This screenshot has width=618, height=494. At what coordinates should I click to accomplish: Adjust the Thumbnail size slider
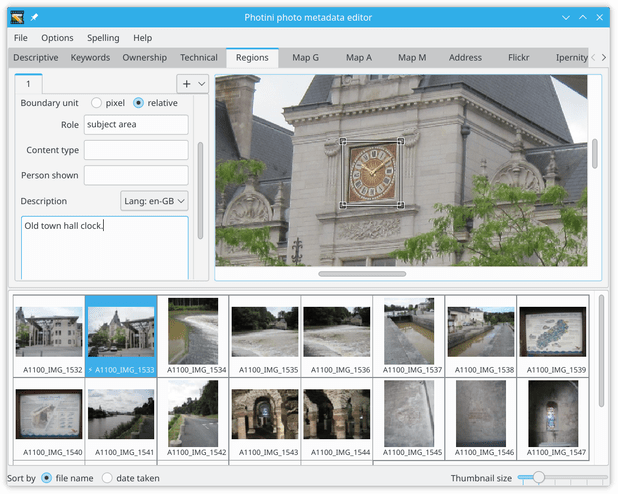tap(539, 477)
